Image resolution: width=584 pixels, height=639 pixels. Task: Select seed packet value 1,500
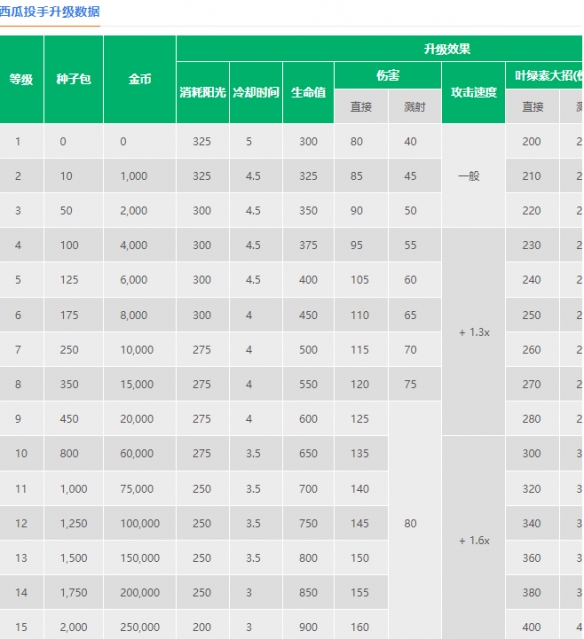(x=73, y=558)
